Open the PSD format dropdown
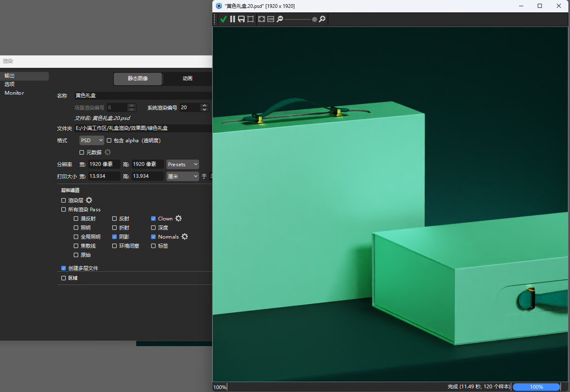Screen dimensions: 570x392 (91, 141)
